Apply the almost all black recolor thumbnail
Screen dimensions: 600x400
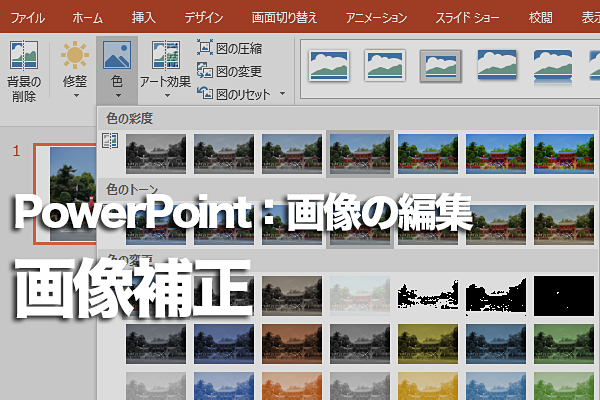tap(564, 296)
